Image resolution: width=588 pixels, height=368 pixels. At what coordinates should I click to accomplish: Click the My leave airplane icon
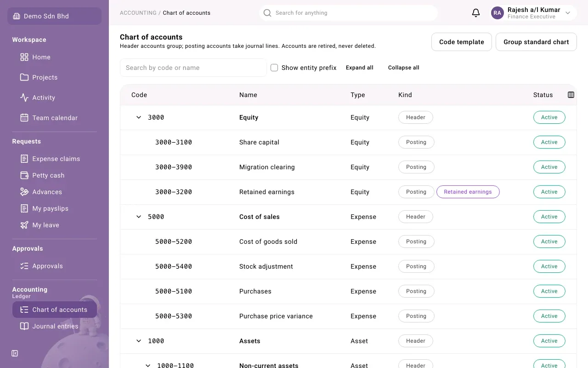24,225
